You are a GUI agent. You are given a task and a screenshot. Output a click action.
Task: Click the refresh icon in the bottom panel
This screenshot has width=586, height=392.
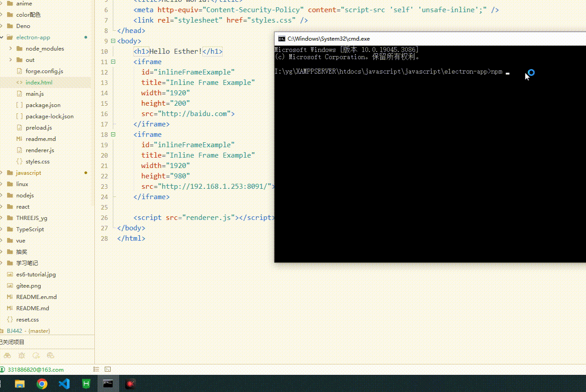click(36, 355)
